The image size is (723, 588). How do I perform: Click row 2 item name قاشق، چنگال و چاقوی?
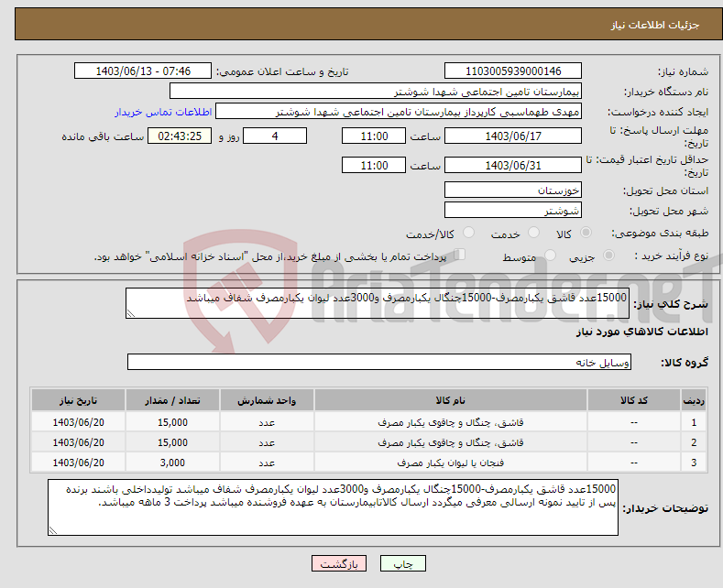451,443
